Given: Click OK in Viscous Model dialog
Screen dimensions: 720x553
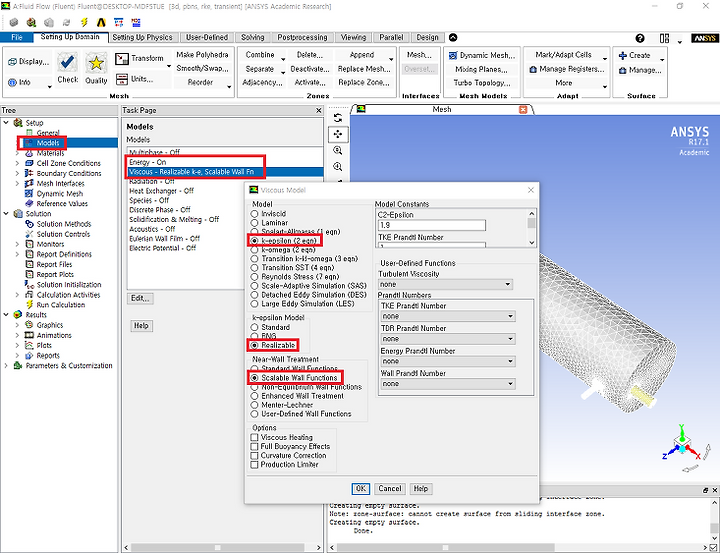Looking at the screenshot, I should click(360, 489).
